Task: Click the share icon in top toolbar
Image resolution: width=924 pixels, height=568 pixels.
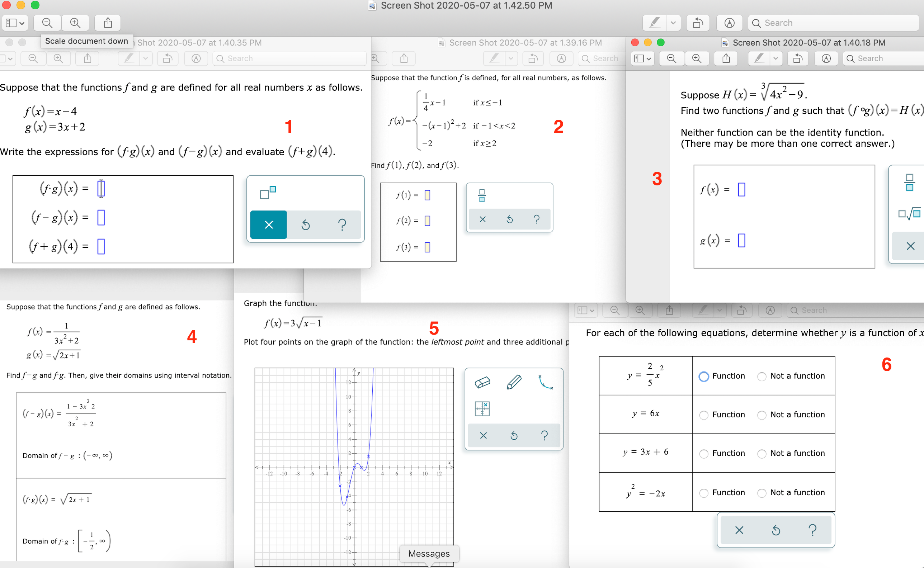Action: point(108,23)
